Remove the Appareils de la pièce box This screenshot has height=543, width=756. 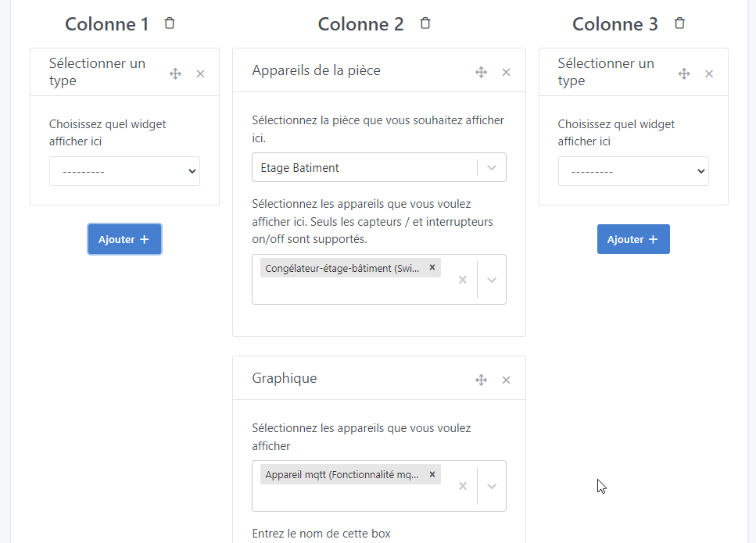(x=506, y=73)
